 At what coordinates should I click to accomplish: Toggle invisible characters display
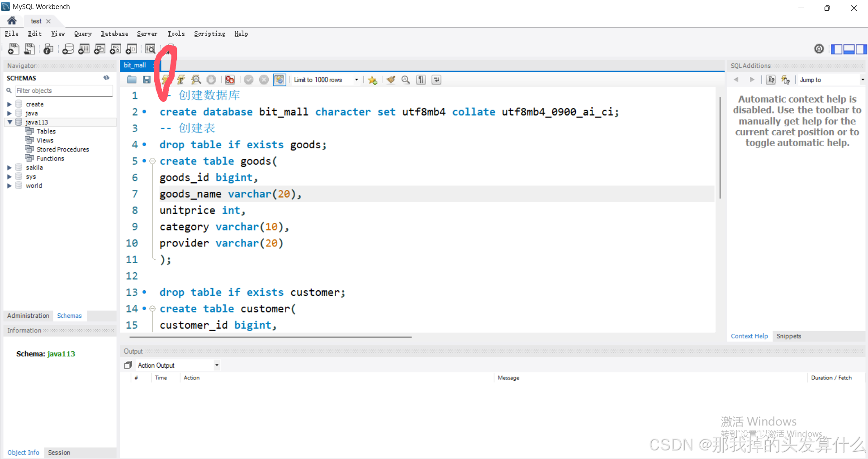pyautogui.click(x=421, y=80)
